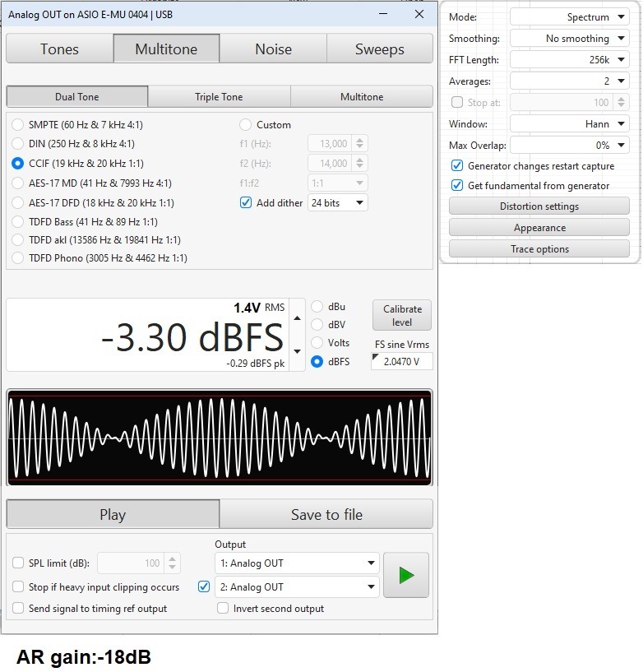Viewport: 643px width, 672px height.
Task: Open FFT Length dropdown (256k)
Action: click(x=569, y=59)
